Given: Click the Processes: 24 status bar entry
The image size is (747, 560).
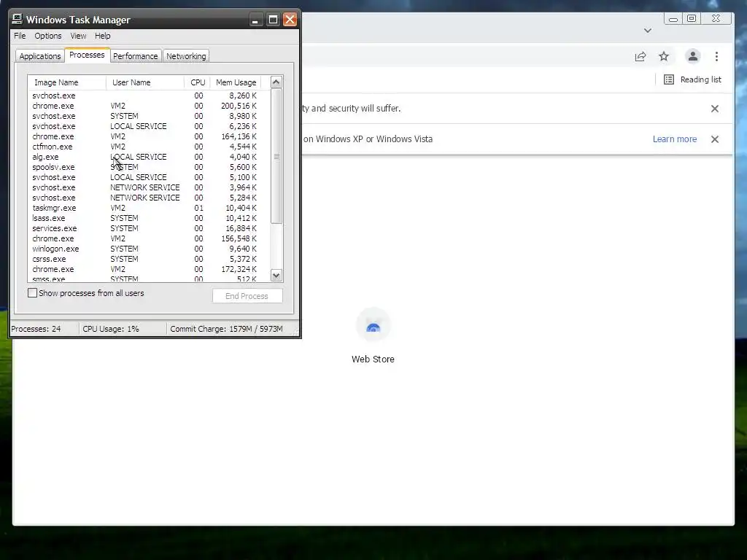Looking at the screenshot, I should (44, 329).
